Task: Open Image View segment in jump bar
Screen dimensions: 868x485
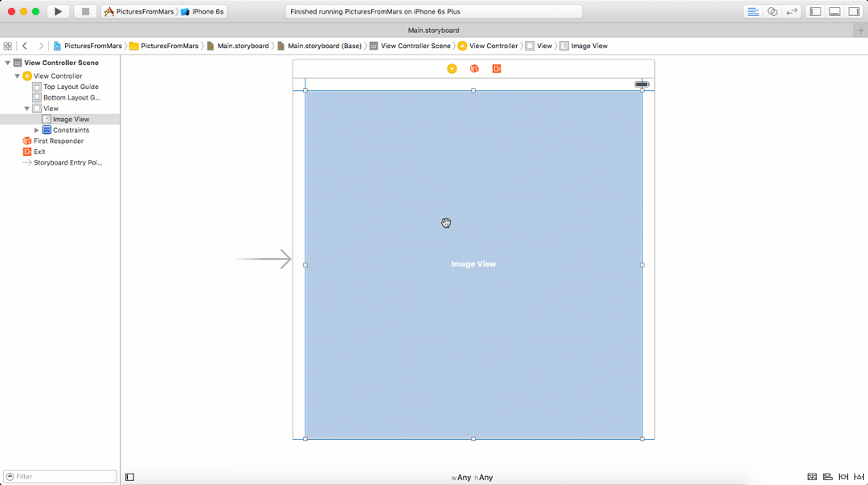Action: 583,46
